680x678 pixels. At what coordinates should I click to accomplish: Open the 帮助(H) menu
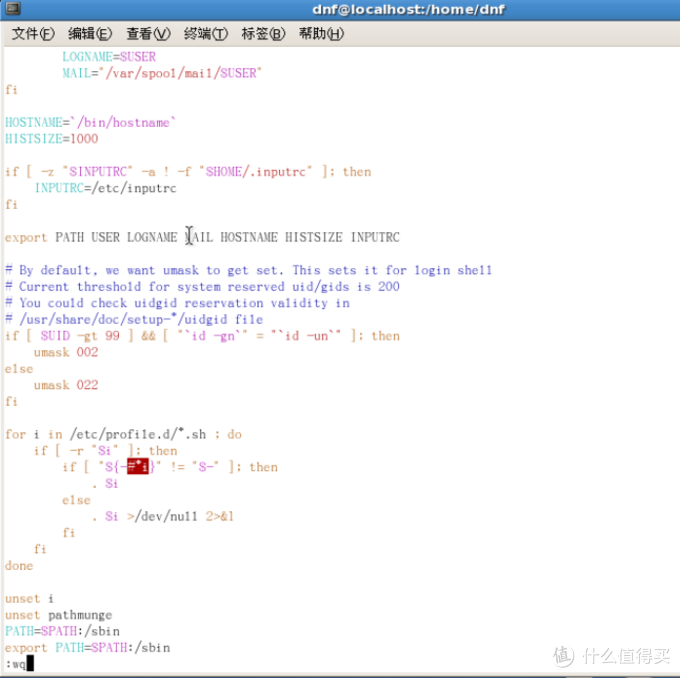(321, 34)
